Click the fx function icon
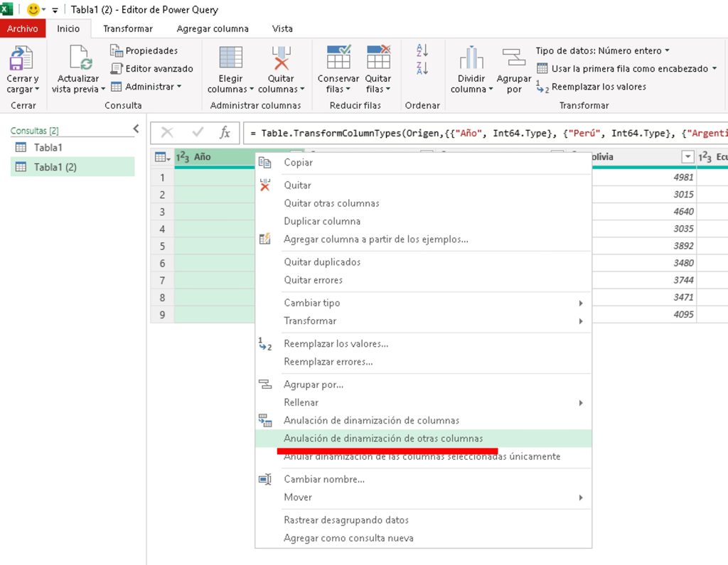The image size is (728, 565). point(225,133)
